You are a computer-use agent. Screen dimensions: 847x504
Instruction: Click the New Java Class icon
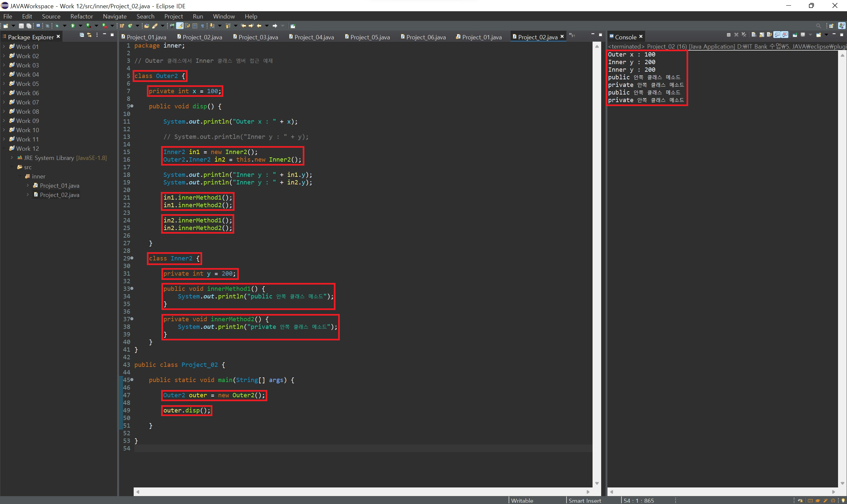pos(129,26)
